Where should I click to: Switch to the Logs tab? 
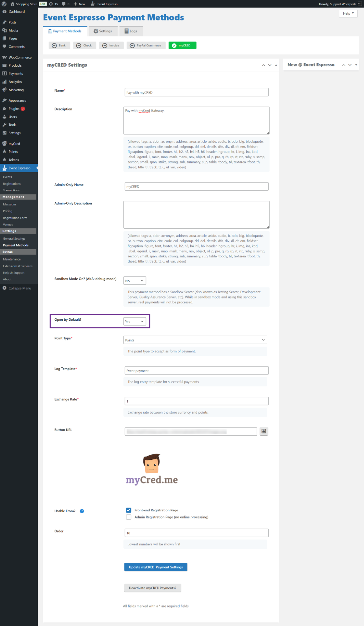pos(131,31)
